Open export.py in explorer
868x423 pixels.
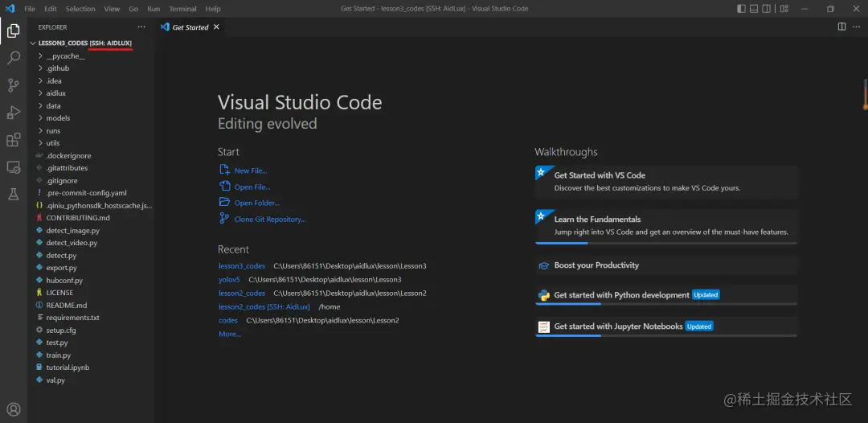pos(92,268)
